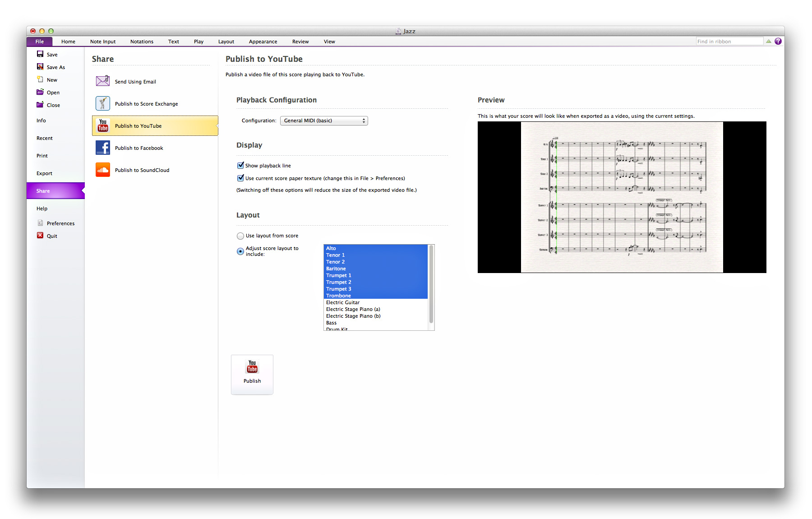Click the Send Using Email envelope icon
812x519 pixels.
tap(103, 81)
